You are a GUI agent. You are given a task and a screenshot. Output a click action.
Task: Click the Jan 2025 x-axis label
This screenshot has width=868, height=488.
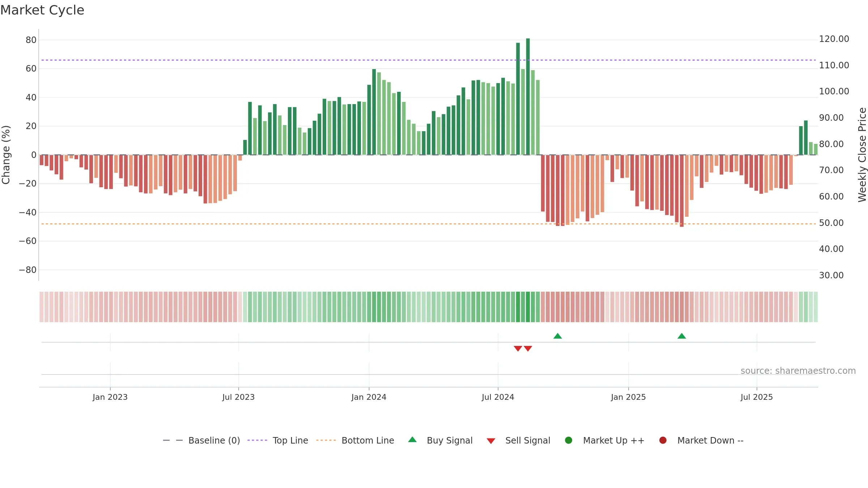628,397
